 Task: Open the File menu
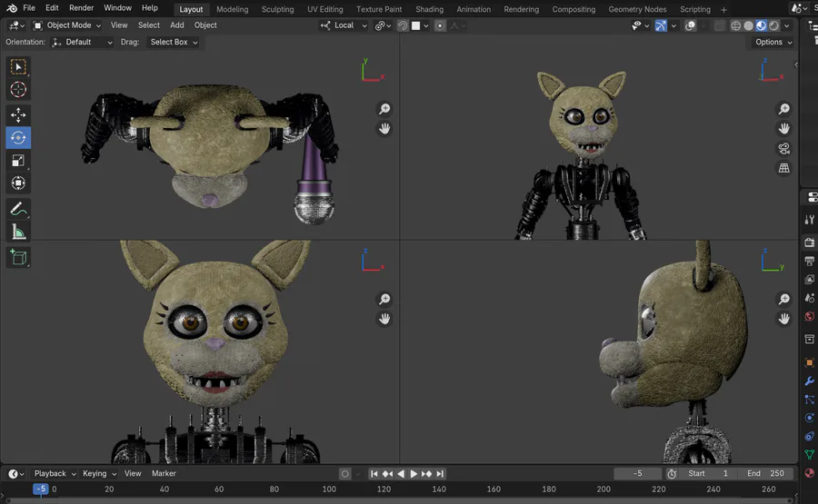[x=29, y=8]
